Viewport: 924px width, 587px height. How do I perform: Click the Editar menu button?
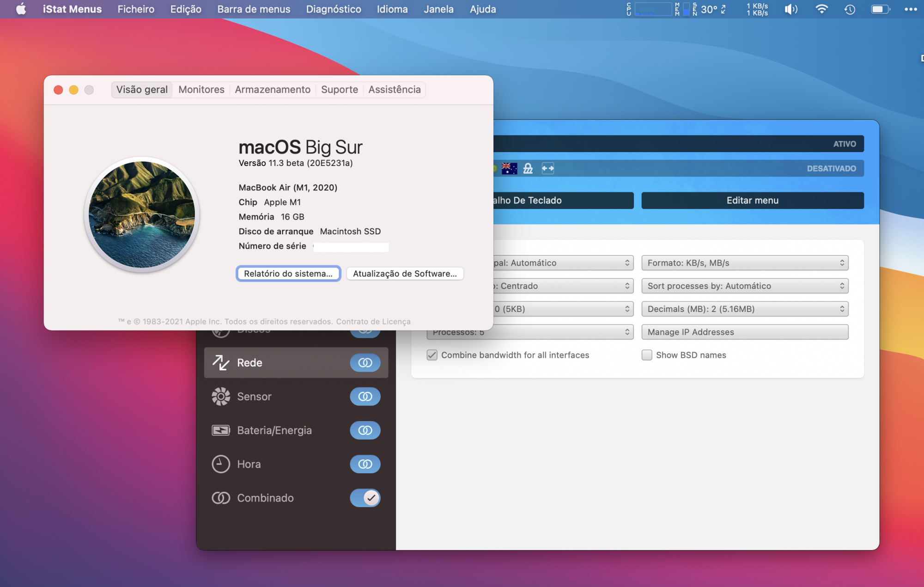752,201
